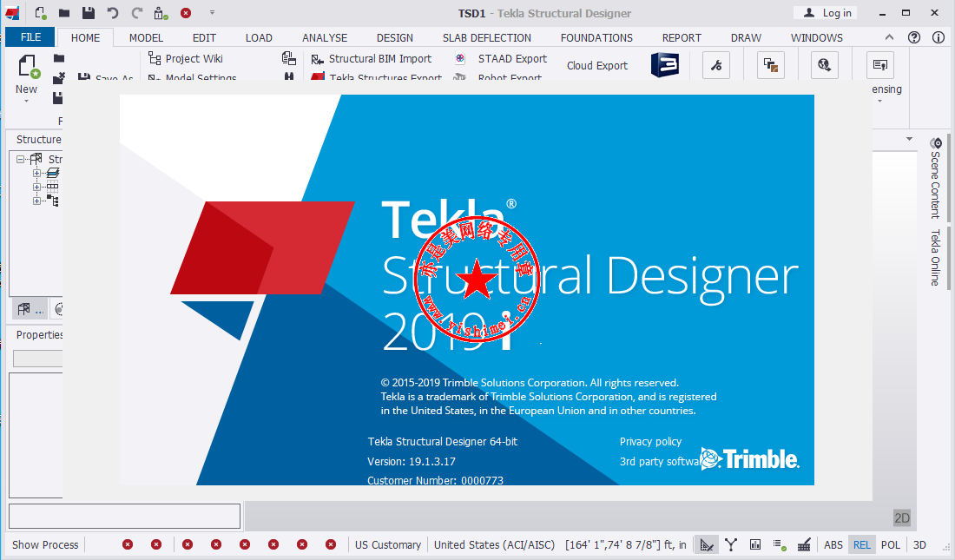Open a file using quick access folder icon
The width and height of the screenshot is (955, 560).
(x=64, y=13)
